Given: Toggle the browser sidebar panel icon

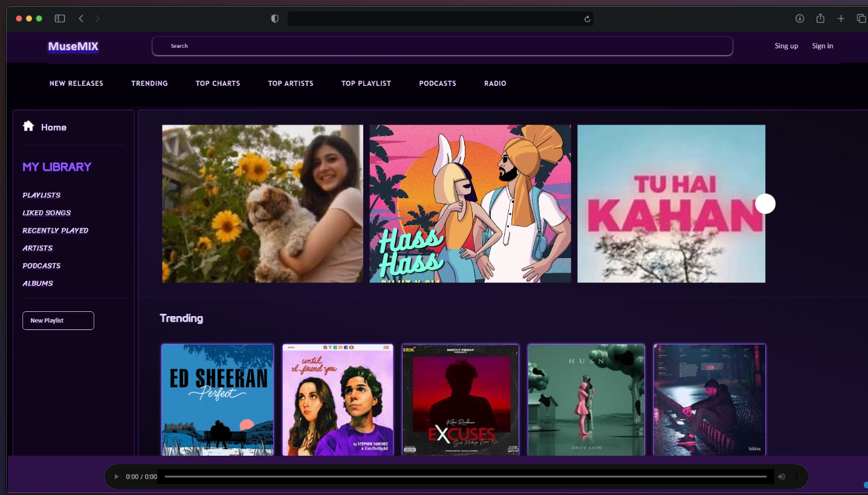Looking at the screenshot, I should 60,19.
